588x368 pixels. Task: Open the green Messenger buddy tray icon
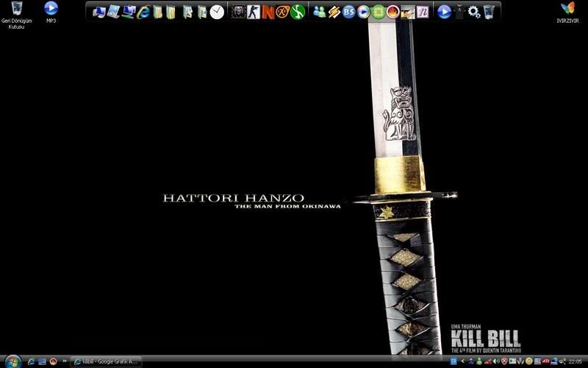[x=479, y=361]
